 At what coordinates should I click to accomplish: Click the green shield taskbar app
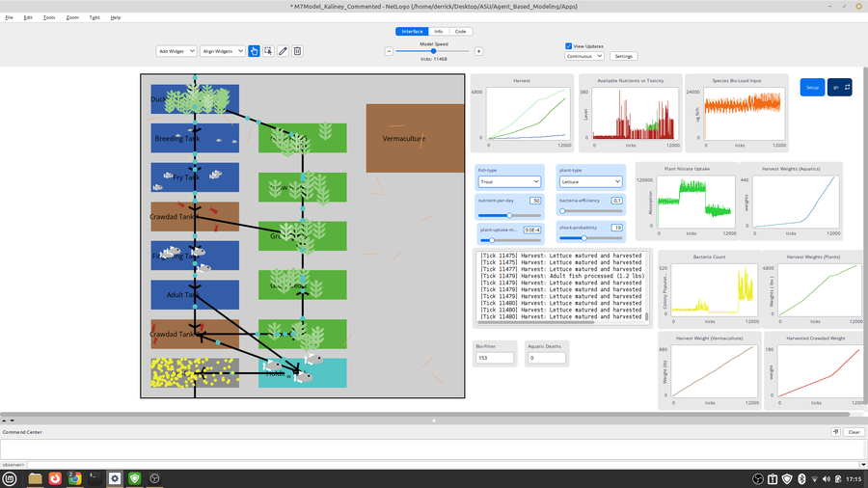click(x=134, y=478)
